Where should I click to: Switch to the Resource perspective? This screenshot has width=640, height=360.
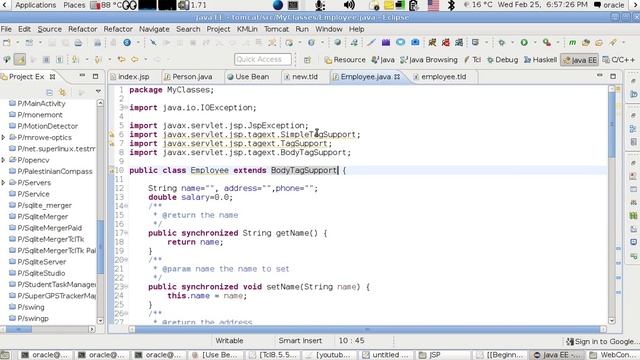pyautogui.click(x=345, y=60)
